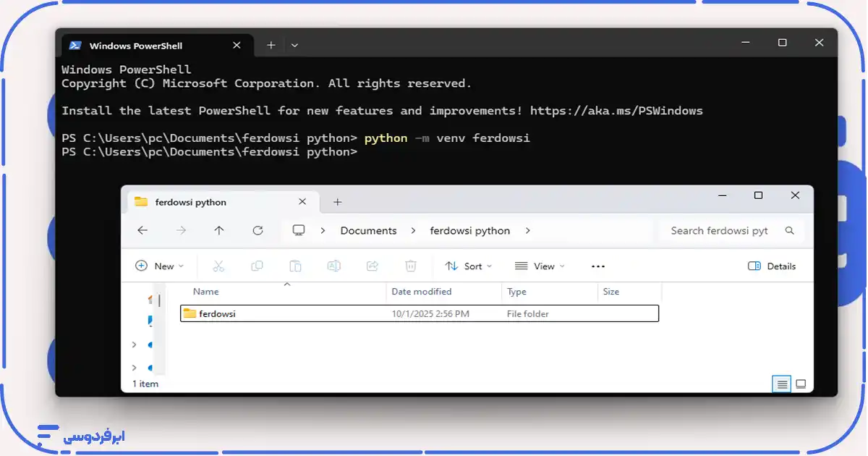Refresh the ferdowsi python folder view
The height and width of the screenshot is (456, 868).
point(258,231)
